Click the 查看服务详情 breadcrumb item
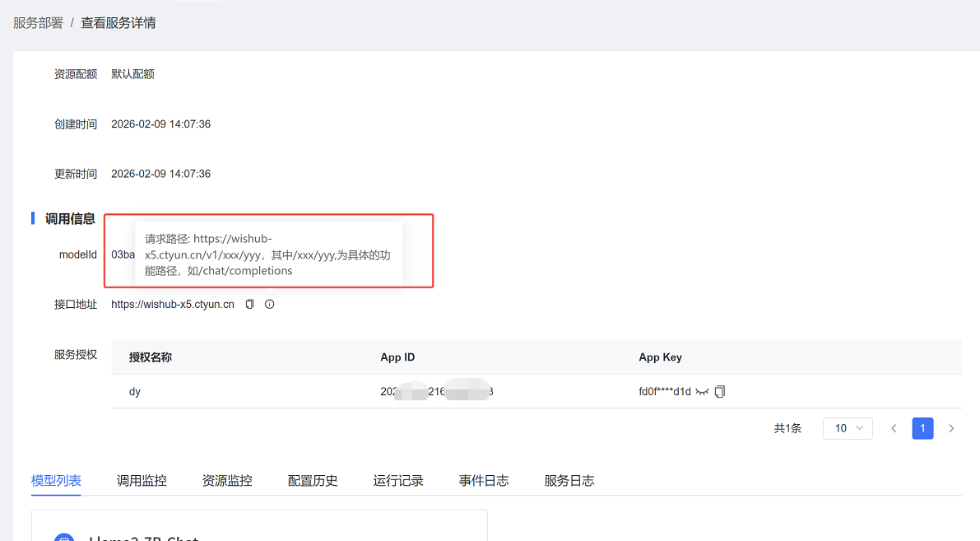Screen dimensions: 980x541 (118, 23)
